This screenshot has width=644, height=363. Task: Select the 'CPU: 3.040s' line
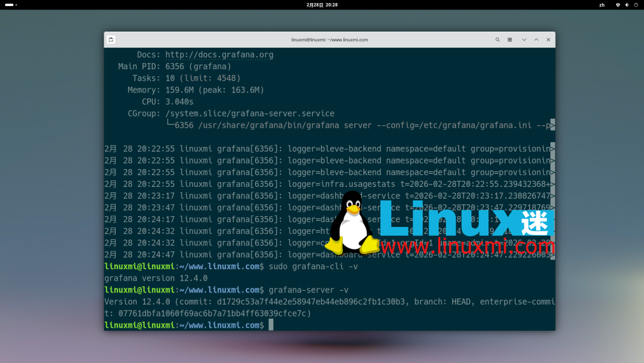(167, 102)
